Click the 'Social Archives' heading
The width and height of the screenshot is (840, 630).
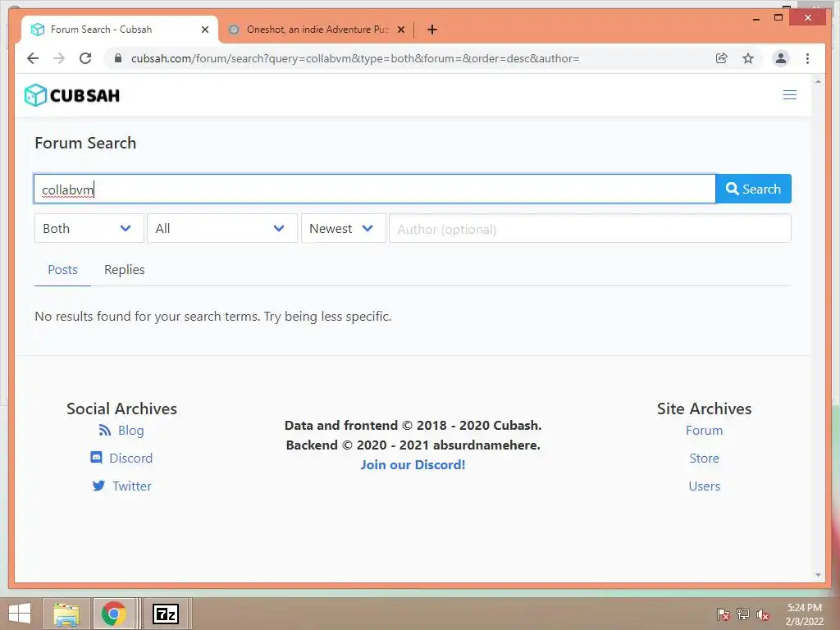121,409
